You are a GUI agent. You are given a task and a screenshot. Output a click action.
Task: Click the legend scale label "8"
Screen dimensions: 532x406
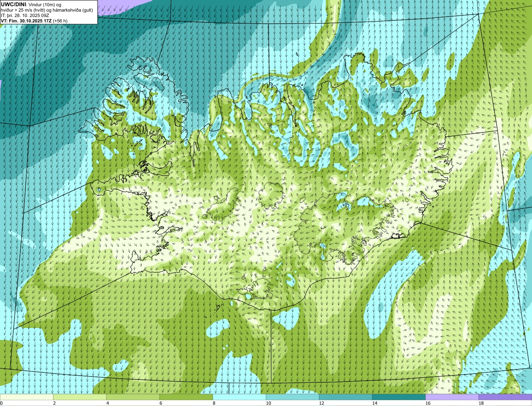pos(214,403)
